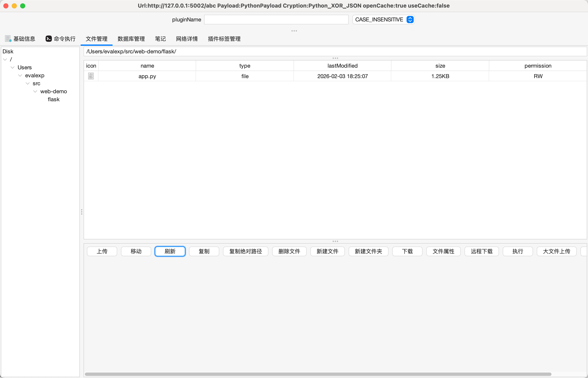Focus the pluginName input field
Screen dimensions: 588x378
[x=276, y=20]
